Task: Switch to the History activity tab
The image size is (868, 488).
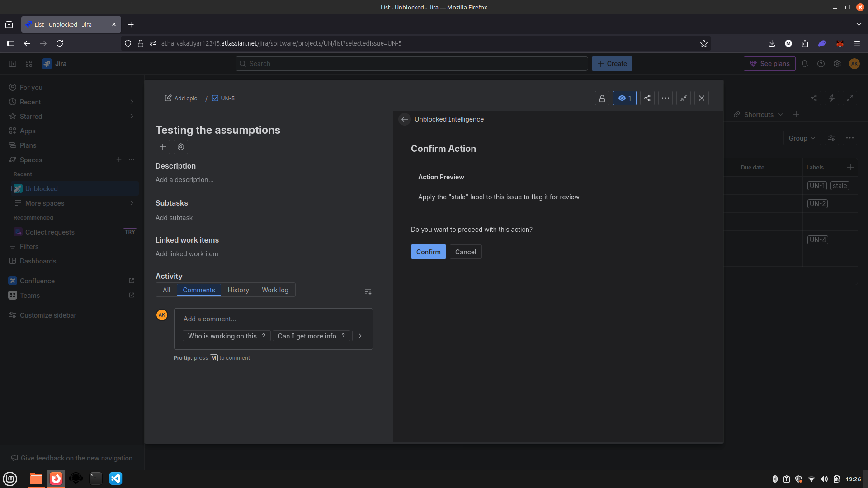Action: pos(238,290)
